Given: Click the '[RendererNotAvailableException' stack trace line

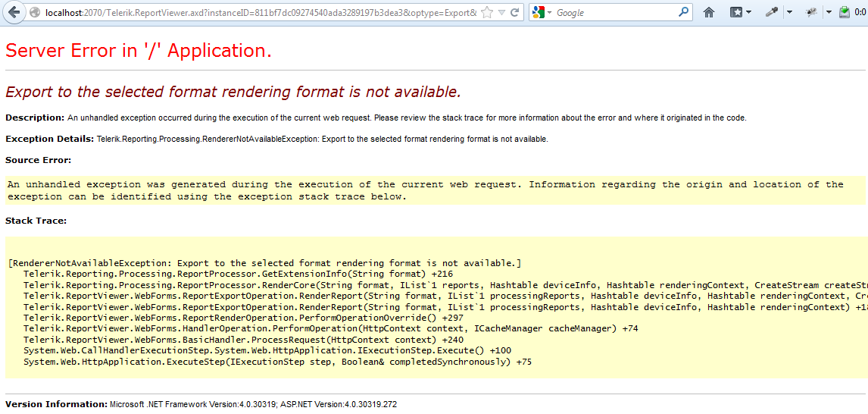Looking at the screenshot, I should (264, 262).
